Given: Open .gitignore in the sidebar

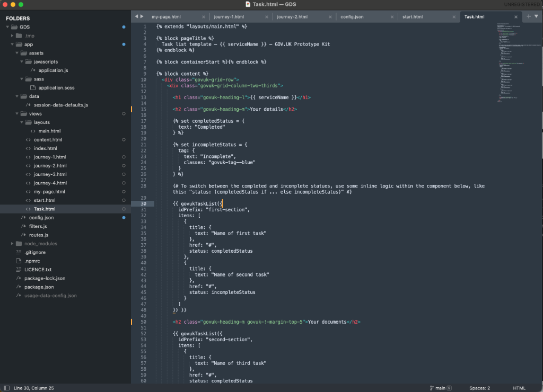Looking at the screenshot, I should click(x=35, y=252).
